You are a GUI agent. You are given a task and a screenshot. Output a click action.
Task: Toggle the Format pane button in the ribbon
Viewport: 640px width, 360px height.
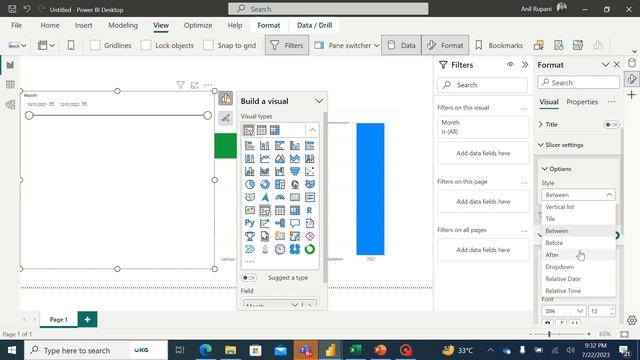tap(445, 45)
